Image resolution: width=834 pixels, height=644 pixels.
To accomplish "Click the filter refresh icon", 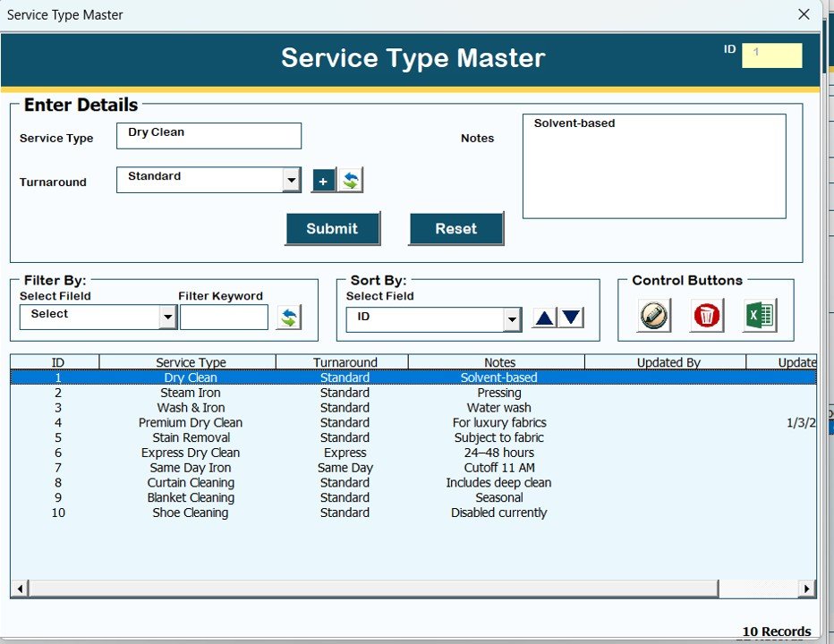I will coord(288,317).
